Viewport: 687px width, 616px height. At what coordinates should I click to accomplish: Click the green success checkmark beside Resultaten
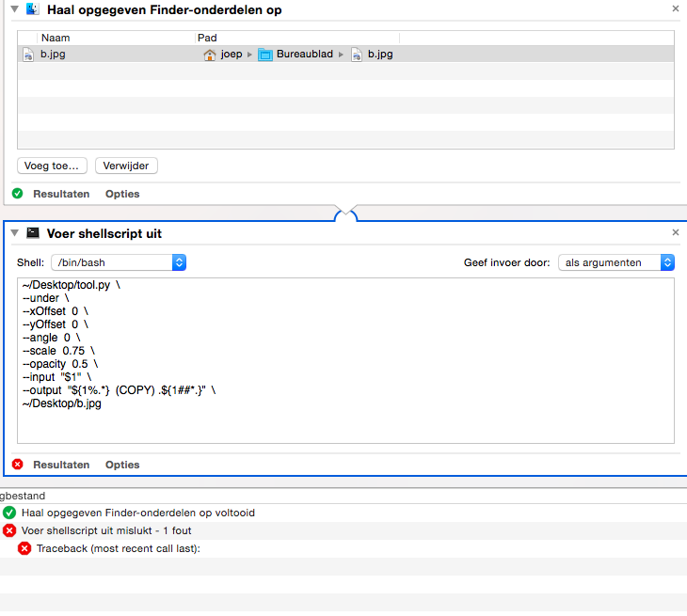click(18, 194)
